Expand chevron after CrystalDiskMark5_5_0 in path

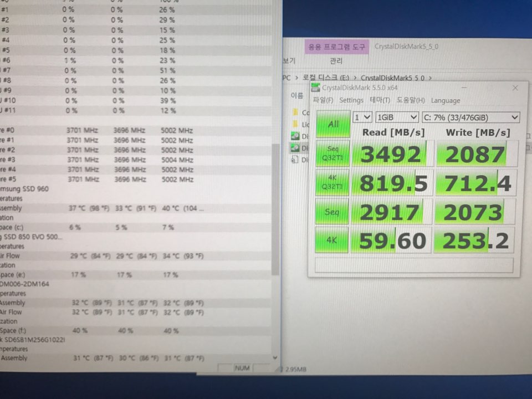(x=430, y=78)
